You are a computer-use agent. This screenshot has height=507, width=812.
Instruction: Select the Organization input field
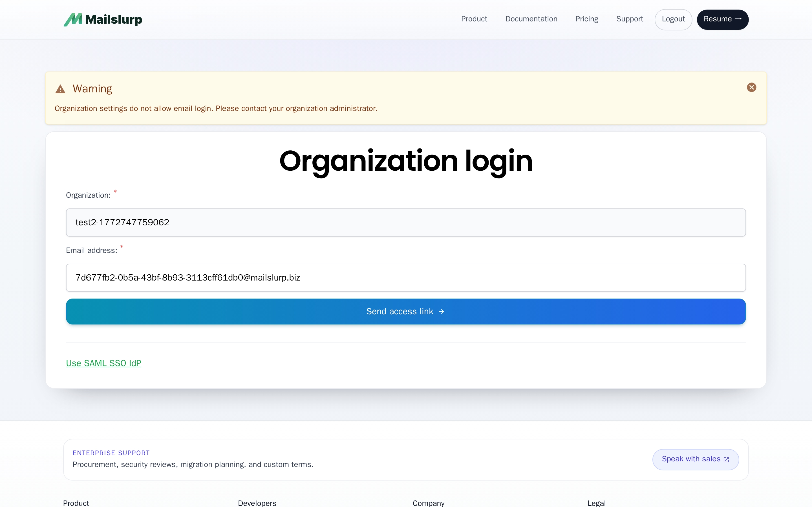point(406,222)
